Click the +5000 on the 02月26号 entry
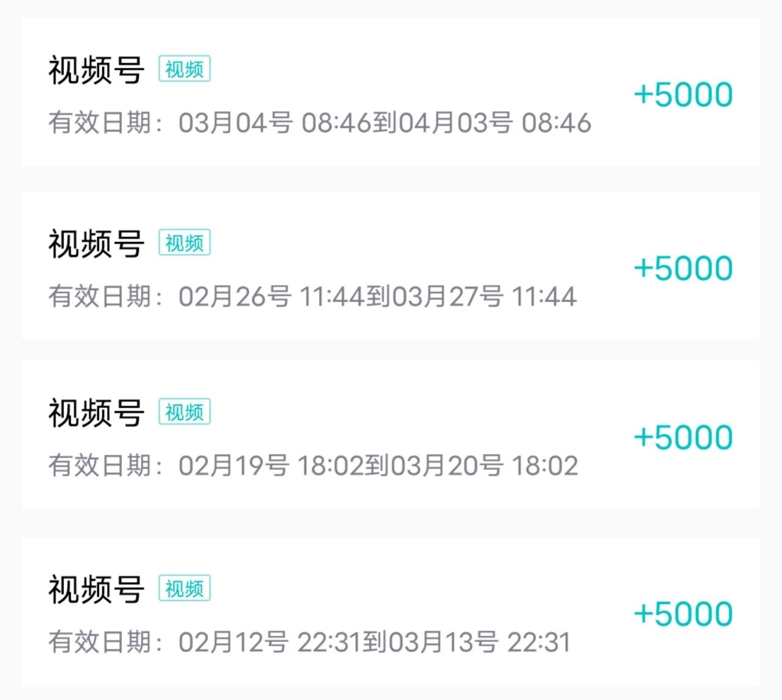The height and width of the screenshot is (700, 782). tap(684, 267)
